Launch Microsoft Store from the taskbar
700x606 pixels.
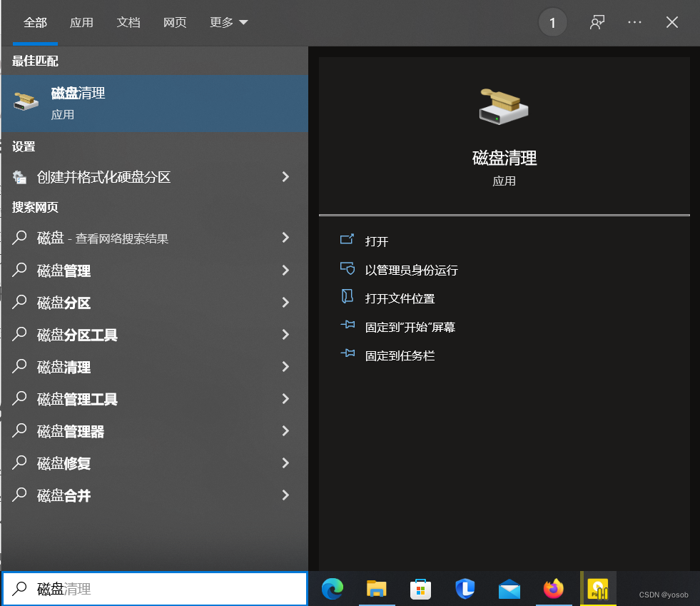[x=420, y=589]
